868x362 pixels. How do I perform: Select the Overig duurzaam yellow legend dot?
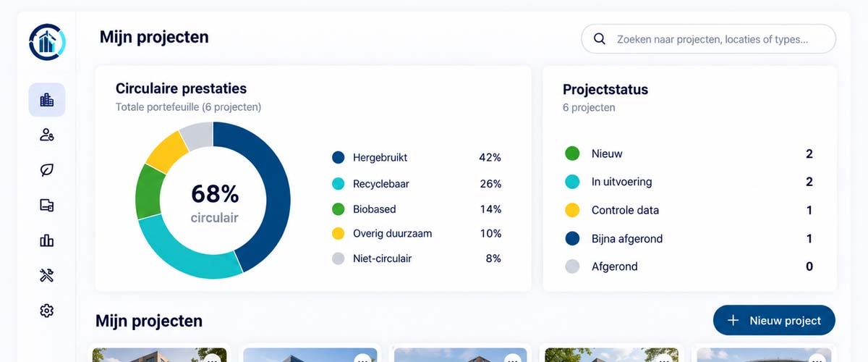point(338,234)
